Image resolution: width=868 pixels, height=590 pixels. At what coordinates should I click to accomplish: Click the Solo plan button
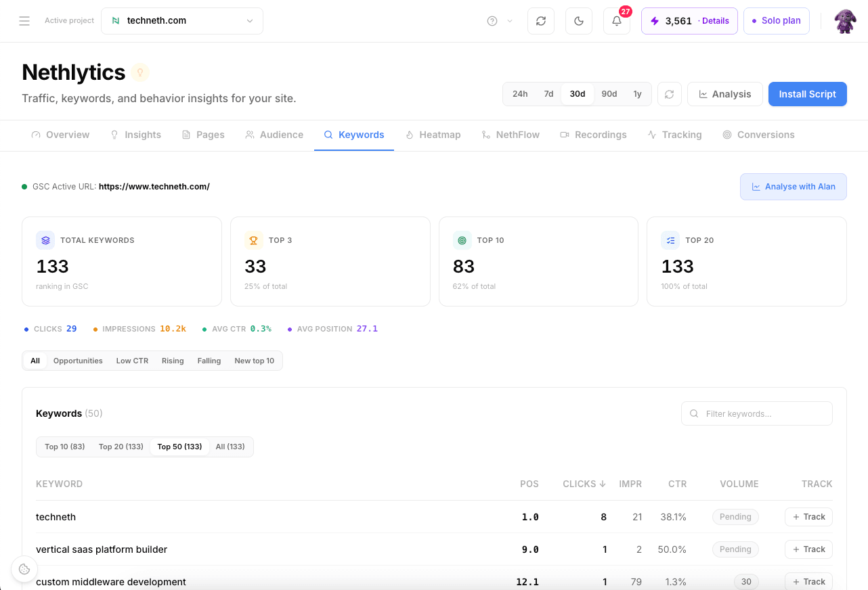[776, 21]
